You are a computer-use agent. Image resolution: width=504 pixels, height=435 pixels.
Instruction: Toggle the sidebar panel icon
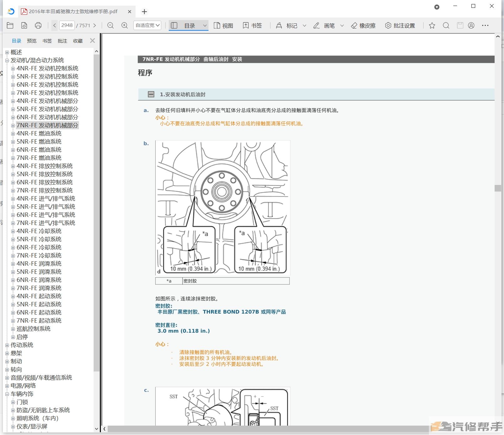point(174,25)
